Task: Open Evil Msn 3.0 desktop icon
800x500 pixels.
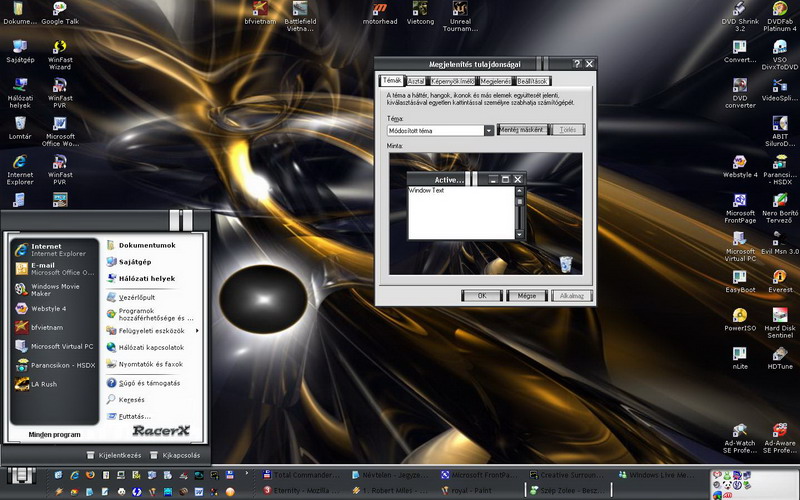Action: pos(780,243)
